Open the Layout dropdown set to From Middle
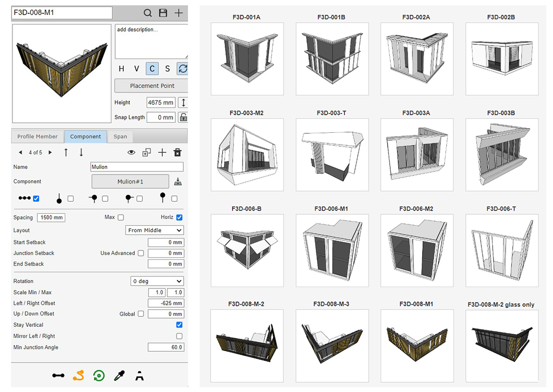The height and width of the screenshot is (392, 553). (x=154, y=230)
